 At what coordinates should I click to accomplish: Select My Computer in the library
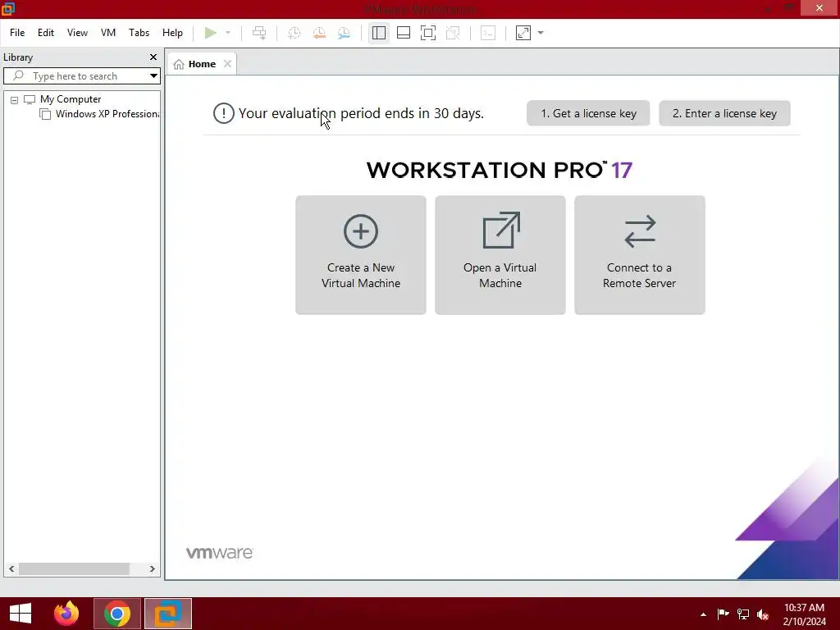coord(71,99)
